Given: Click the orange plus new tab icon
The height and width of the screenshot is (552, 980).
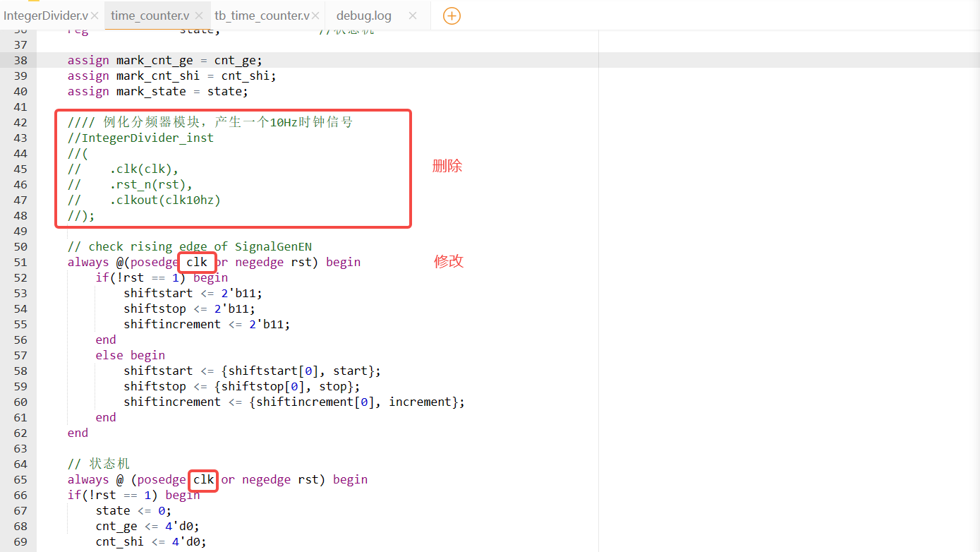Looking at the screenshot, I should coord(452,16).
